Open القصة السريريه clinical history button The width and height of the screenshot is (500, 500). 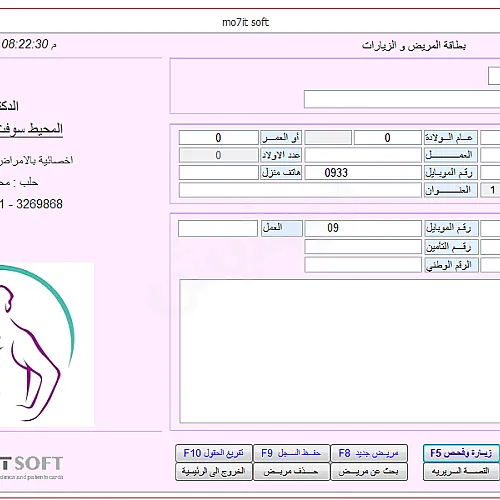461,471
